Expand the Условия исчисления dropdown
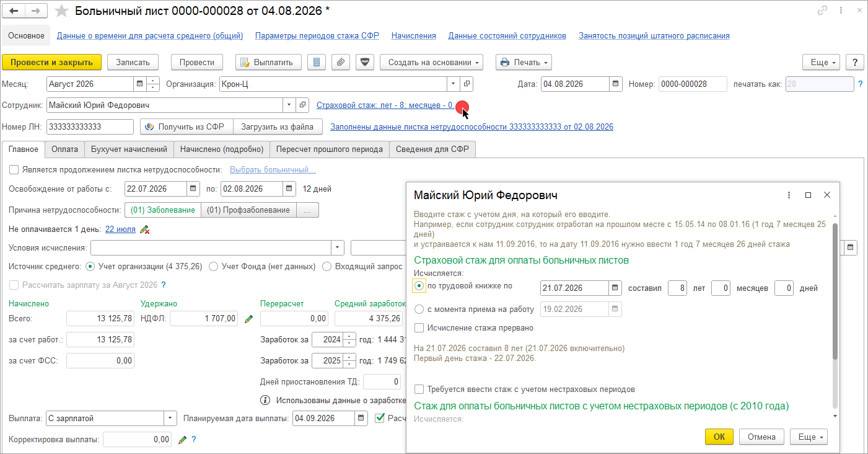This screenshot has width=868, height=454. point(338,248)
